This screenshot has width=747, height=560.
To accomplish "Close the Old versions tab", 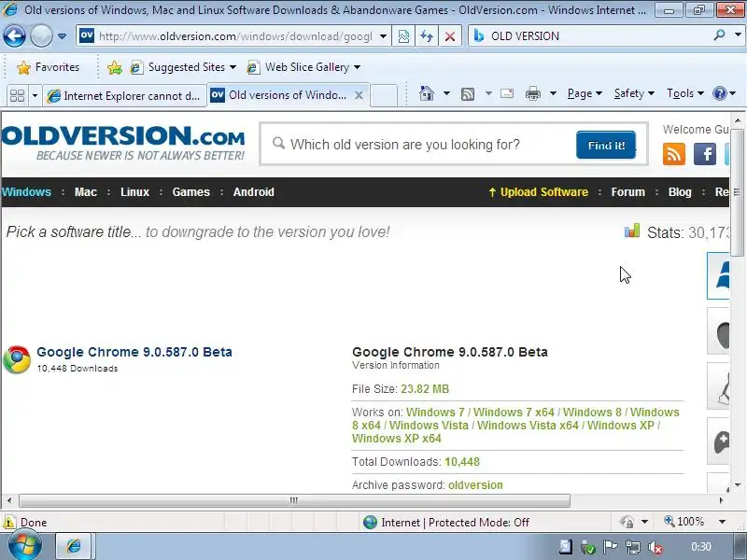I will pyautogui.click(x=359, y=95).
